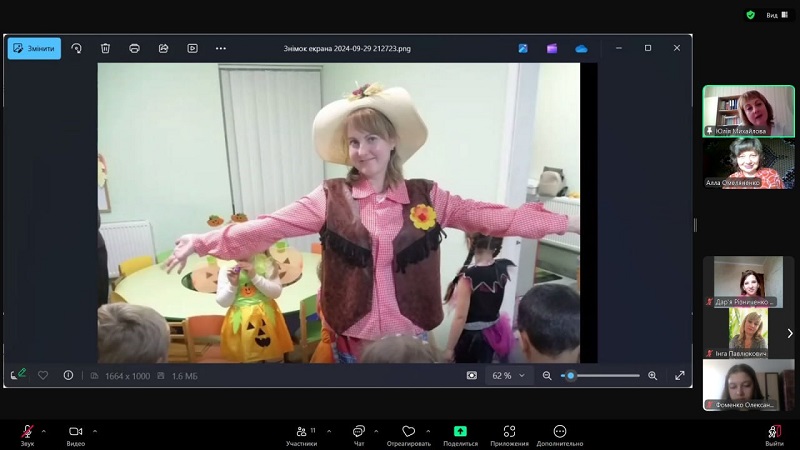Start slideshow from Photos toolbar
Screen dimensions: 800x450
192,48
